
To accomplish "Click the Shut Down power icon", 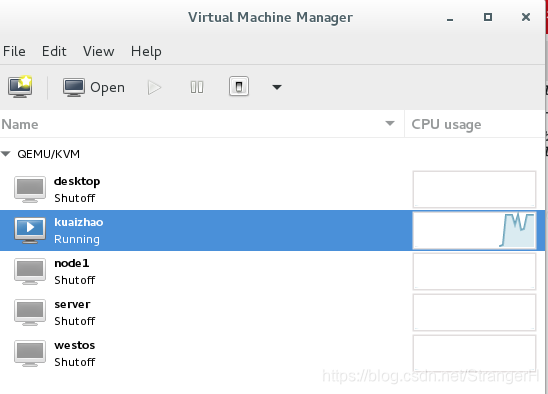I will (x=239, y=86).
